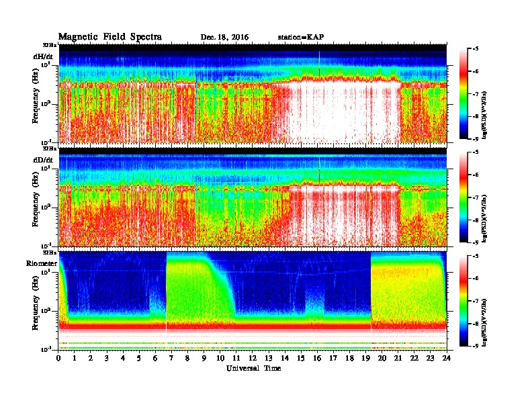Click the color bar beside the Riometer panel

coord(463,301)
